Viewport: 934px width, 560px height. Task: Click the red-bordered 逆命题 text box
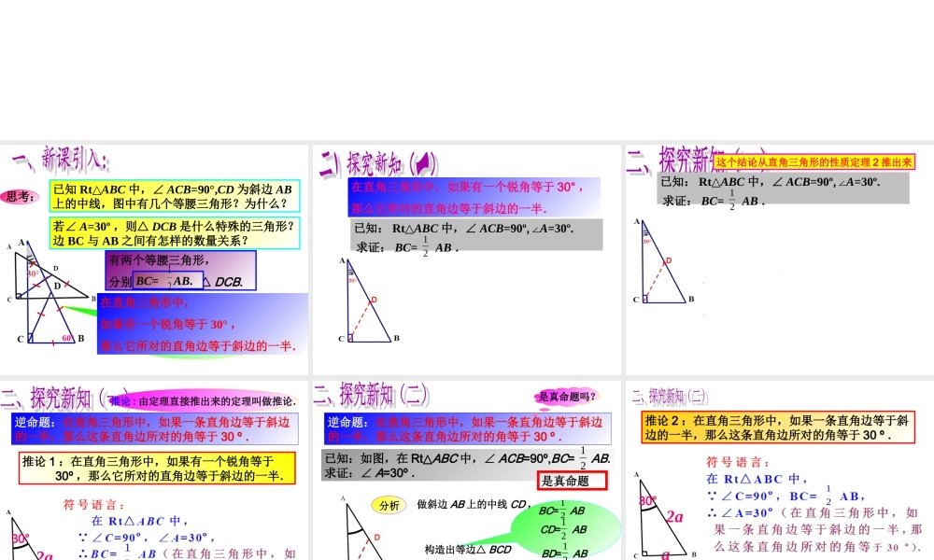tap(154, 429)
